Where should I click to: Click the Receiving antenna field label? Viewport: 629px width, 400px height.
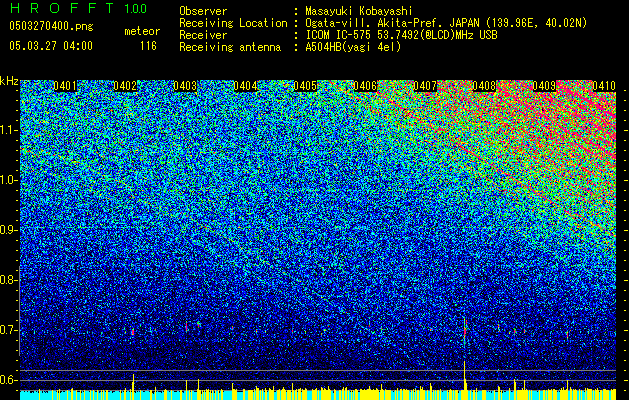[230, 47]
